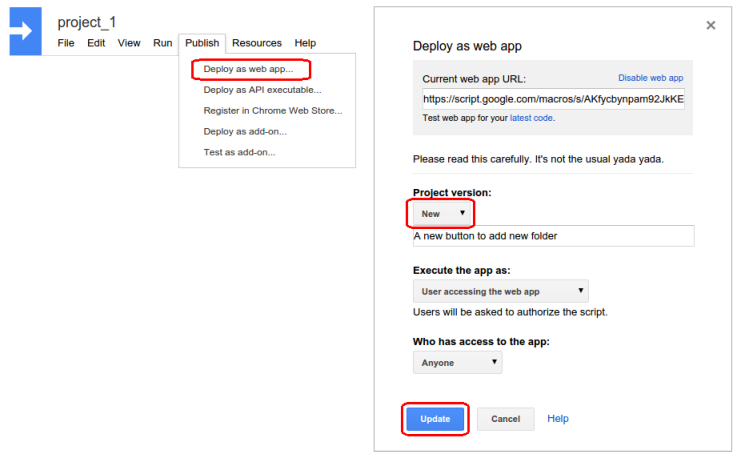Image resolution: width=745 pixels, height=462 pixels.
Task: Choose Deploy as API executable…
Action: pos(262,90)
